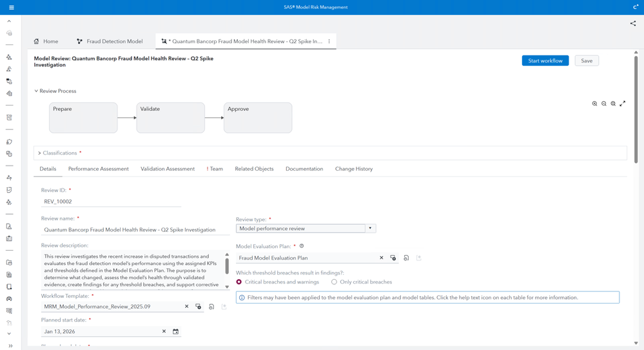
Task: Click the gauge icon in the left sidebar
Action: click(x=9, y=298)
